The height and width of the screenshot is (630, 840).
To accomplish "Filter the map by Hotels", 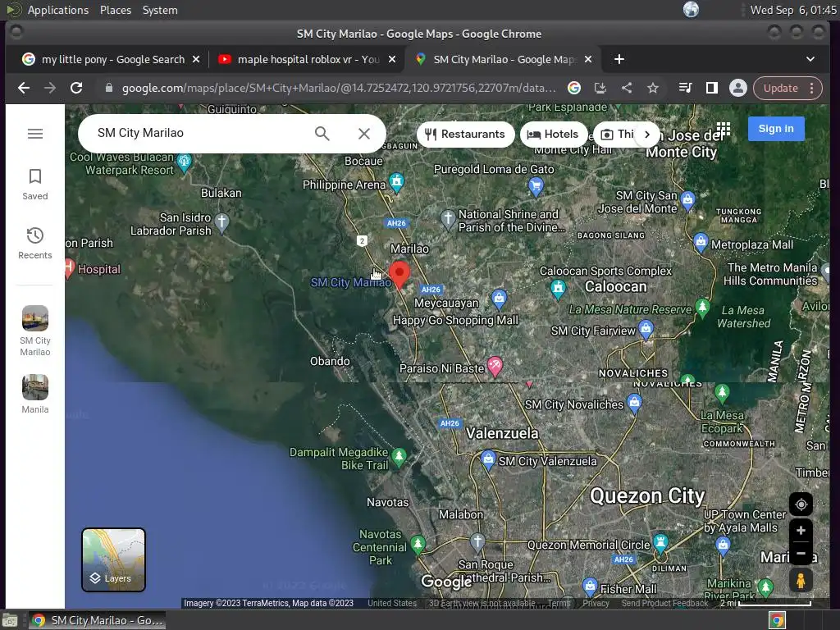I will (554, 134).
